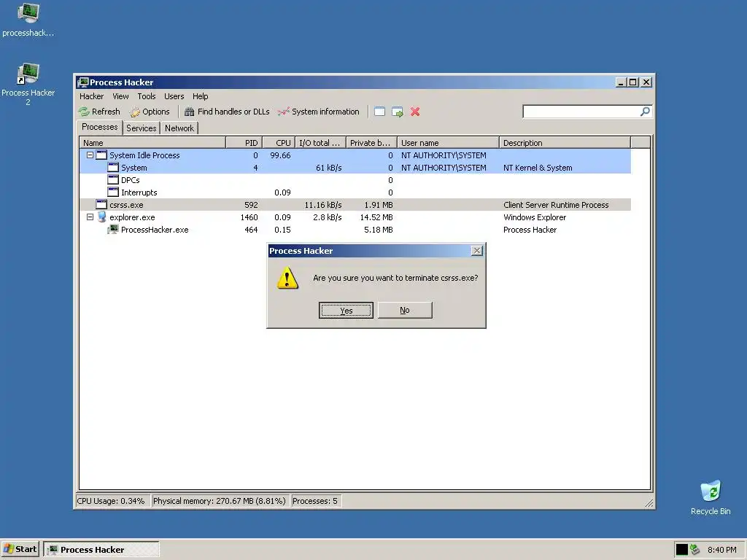The width and height of the screenshot is (747, 560).
Task: Open the Process Hacker 2 desktop shortcut
Action: tap(28, 85)
